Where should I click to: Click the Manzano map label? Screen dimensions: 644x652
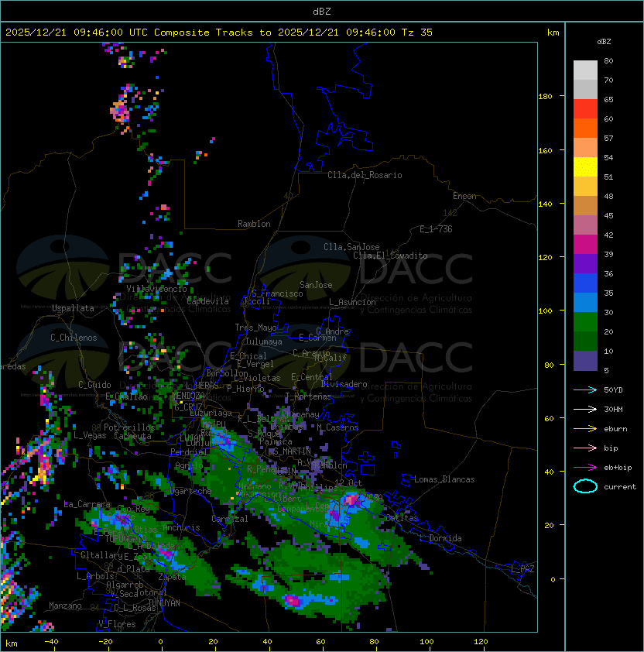(x=65, y=606)
